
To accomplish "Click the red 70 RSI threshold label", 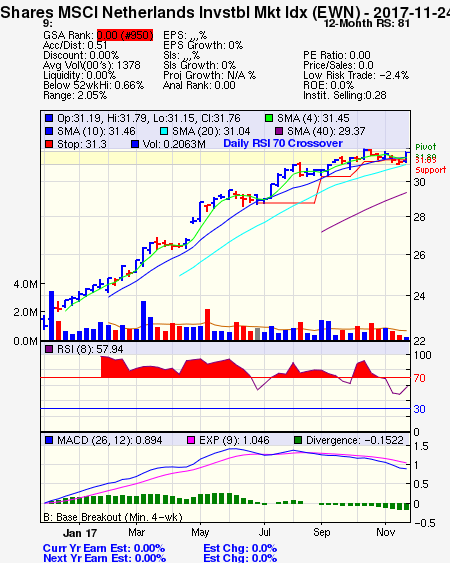I will 419,378.
